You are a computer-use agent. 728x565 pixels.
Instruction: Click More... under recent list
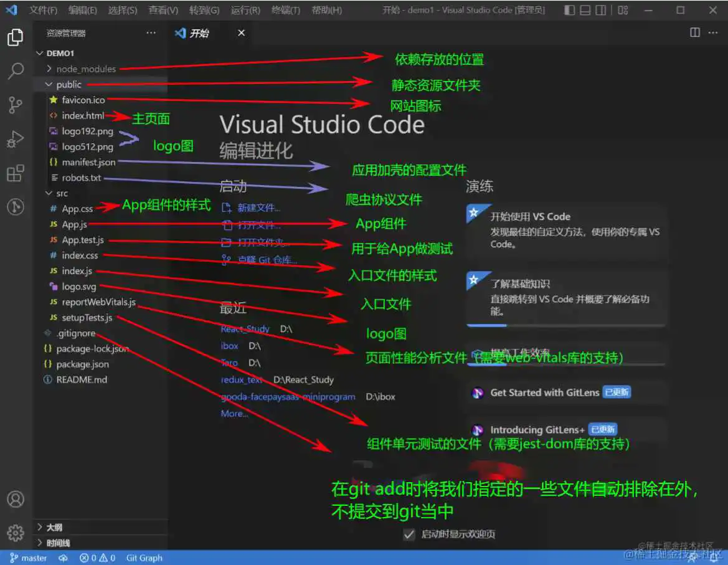click(234, 414)
